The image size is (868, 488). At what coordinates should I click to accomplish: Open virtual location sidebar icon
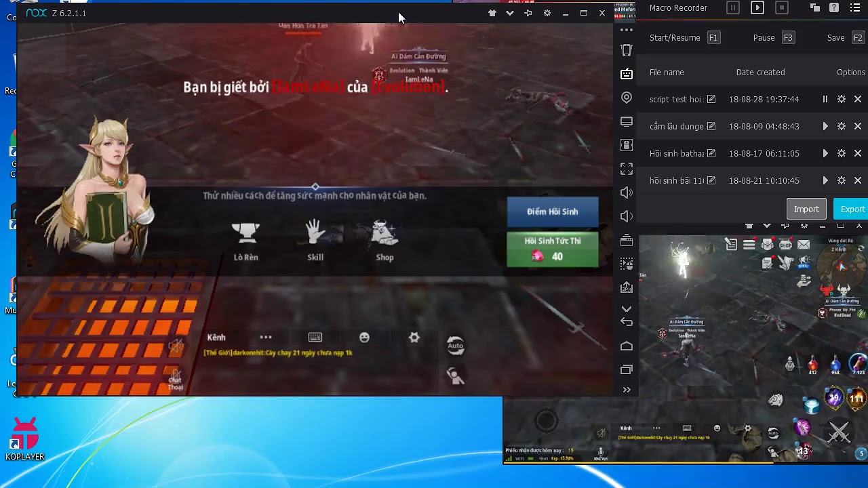click(627, 98)
